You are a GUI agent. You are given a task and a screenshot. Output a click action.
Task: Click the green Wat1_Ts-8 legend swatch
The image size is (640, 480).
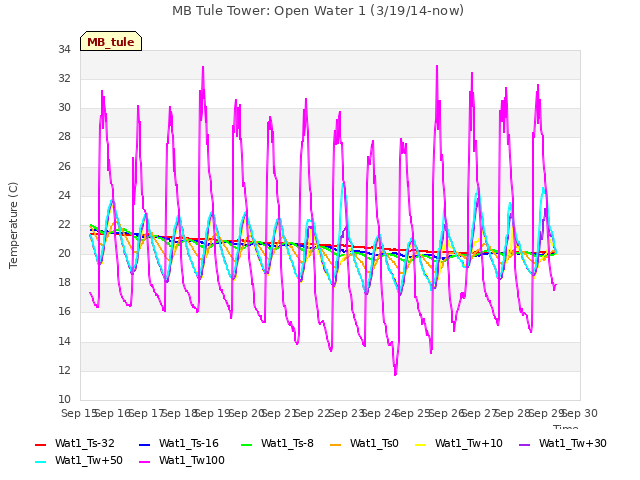[x=247, y=444]
